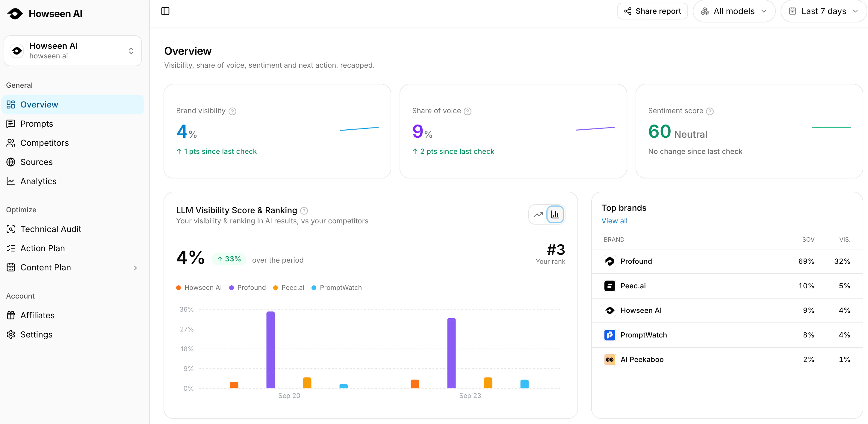Viewport: 868px width, 424px height.
Task: Click the Brand visibility help icon
Action: click(x=232, y=111)
